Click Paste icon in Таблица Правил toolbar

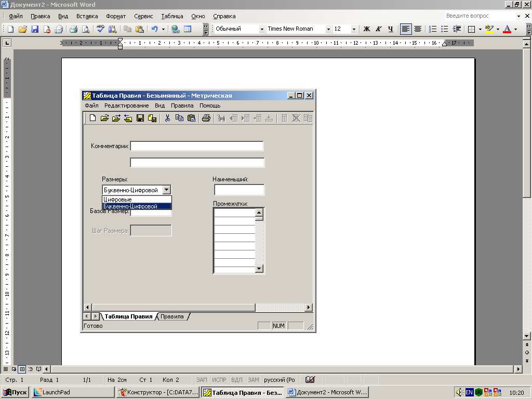[x=191, y=118]
